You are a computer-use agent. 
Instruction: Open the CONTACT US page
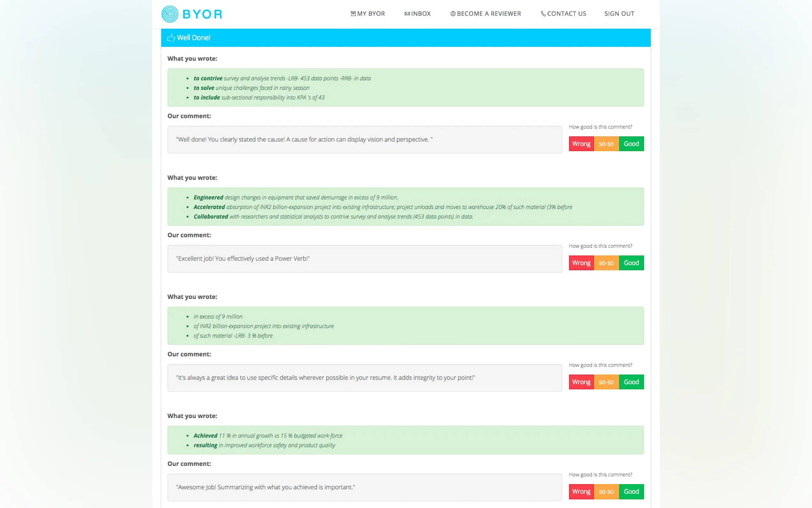pyautogui.click(x=566, y=14)
